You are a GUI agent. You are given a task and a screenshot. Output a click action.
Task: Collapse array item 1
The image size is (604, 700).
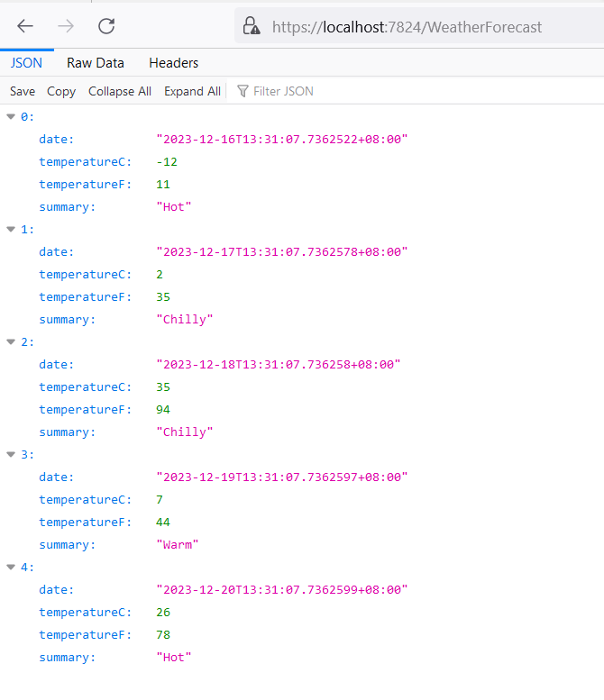pyautogui.click(x=11, y=229)
